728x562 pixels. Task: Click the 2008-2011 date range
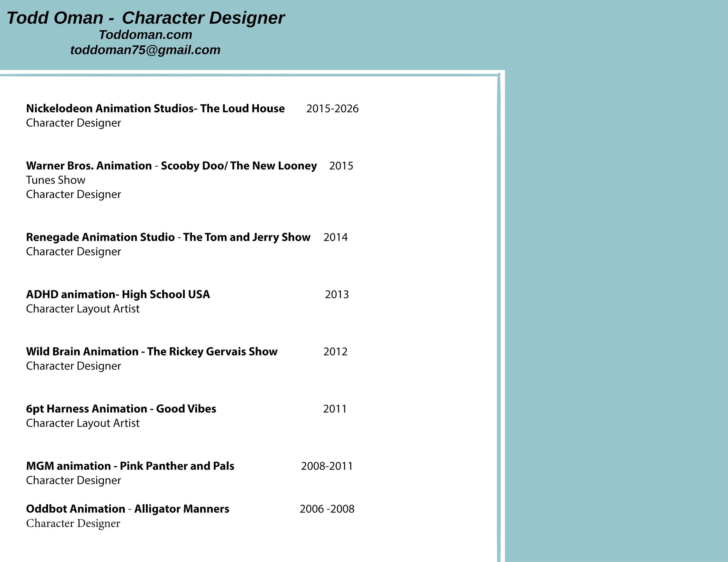tap(327, 466)
